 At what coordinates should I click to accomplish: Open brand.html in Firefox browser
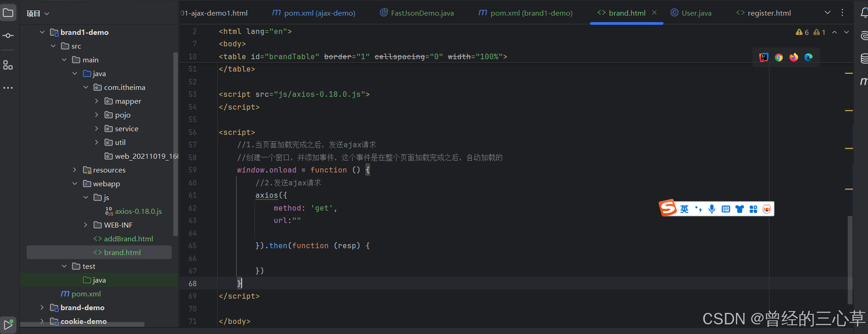[794, 57]
